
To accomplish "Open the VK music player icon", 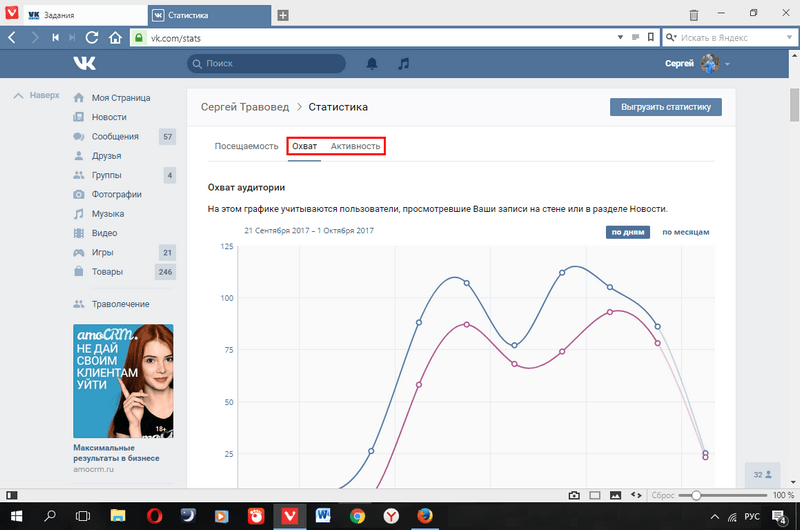I will pyautogui.click(x=403, y=64).
